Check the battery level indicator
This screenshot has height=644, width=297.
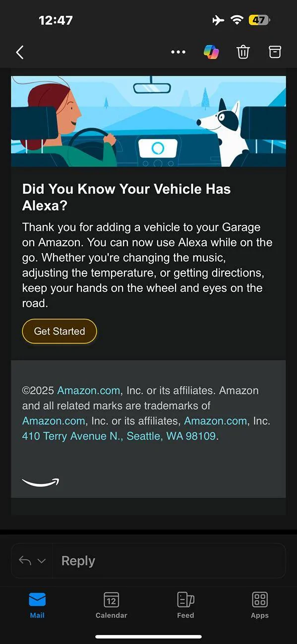(260, 20)
